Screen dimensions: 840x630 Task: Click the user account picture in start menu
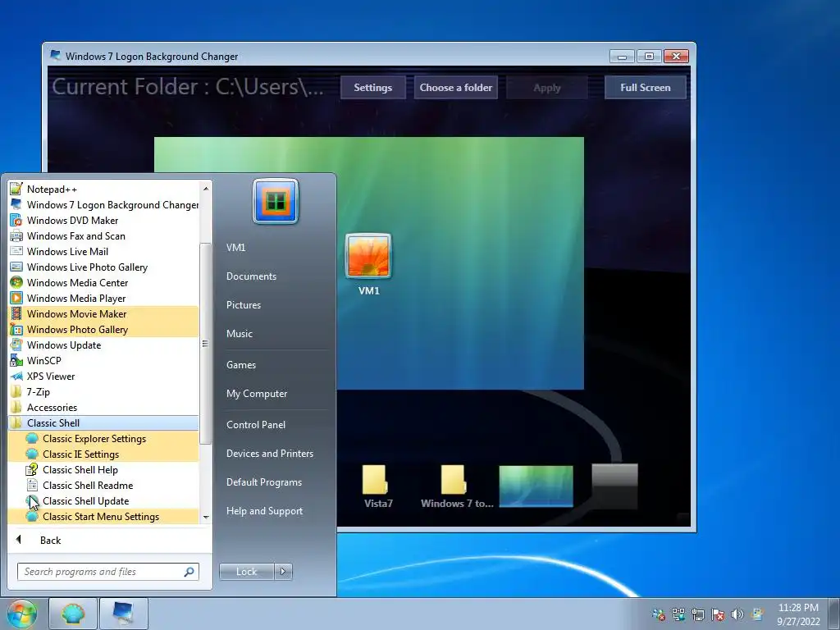276,201
